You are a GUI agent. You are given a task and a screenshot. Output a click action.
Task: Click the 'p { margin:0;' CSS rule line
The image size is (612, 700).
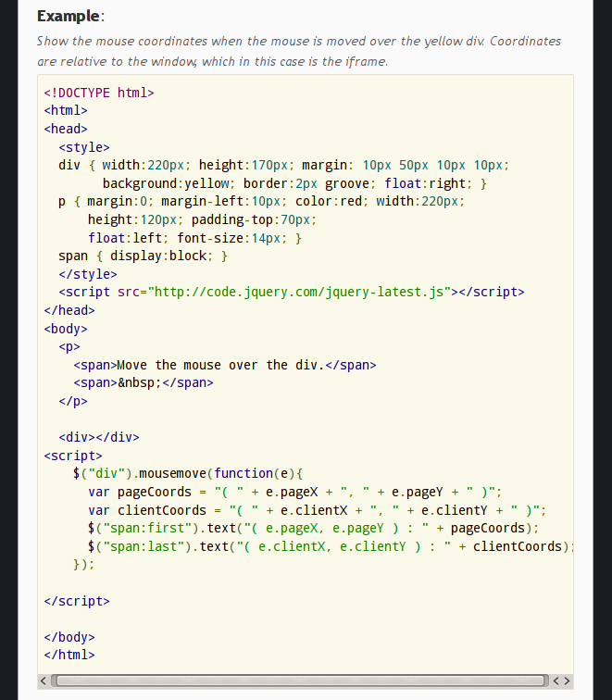pos(262,201)
